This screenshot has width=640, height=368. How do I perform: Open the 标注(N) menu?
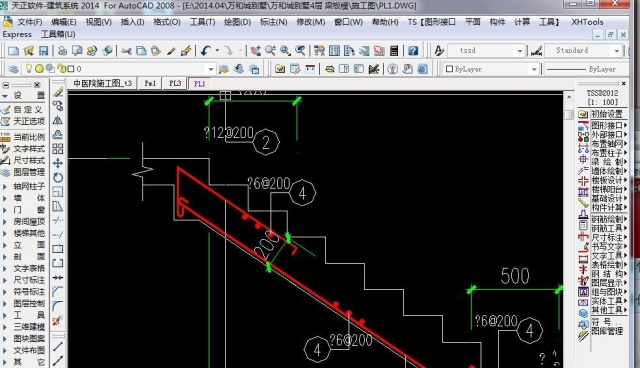(x=273, y=22)
